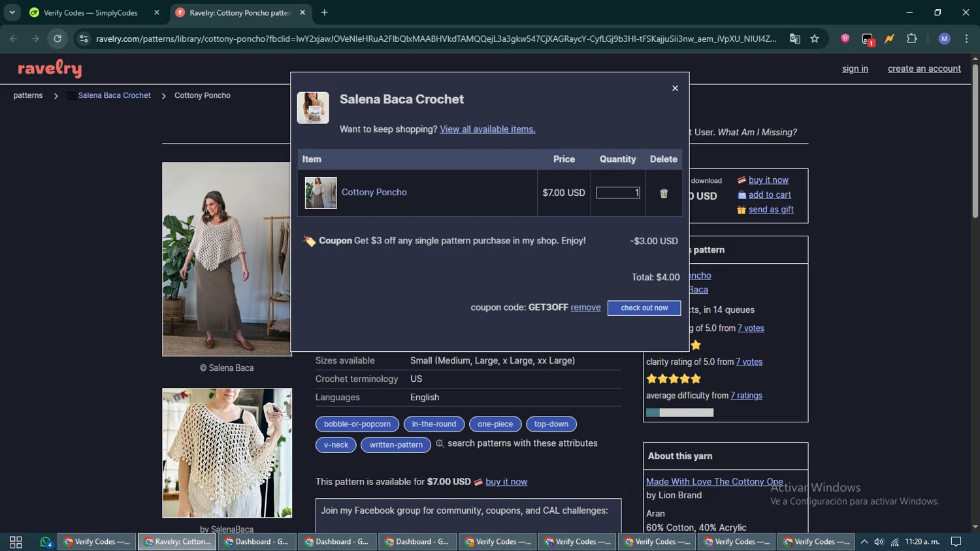Open the second poncho close-up photo
The image size is (980, 551).
coord(227,453)
